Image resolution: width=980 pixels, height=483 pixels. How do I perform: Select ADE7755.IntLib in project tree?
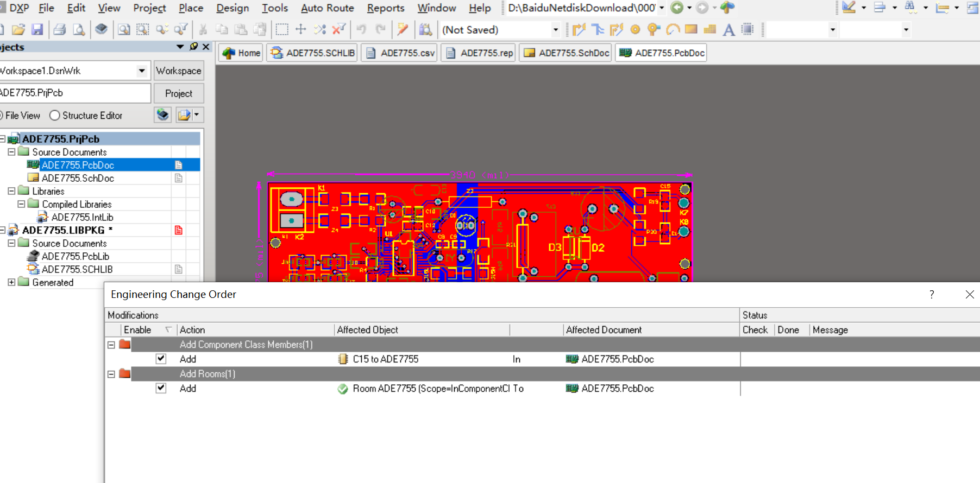click(82, 217)
